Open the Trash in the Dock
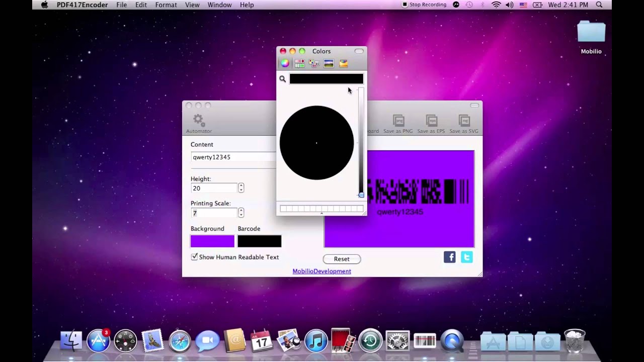This screenshot has width=644, height=362. (575, 341)
